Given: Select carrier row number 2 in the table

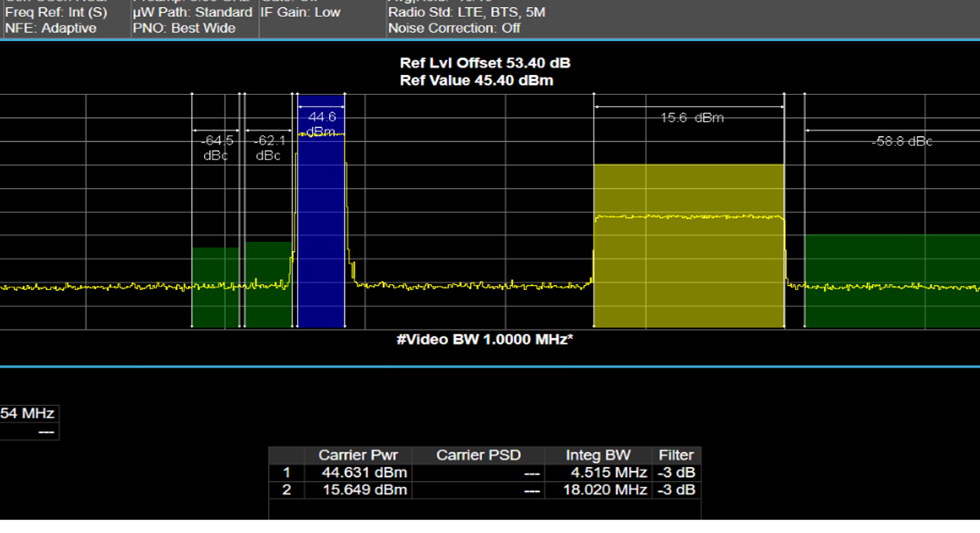Looking at the screenshot, I should pyautogui.click(x=287, y=490).
